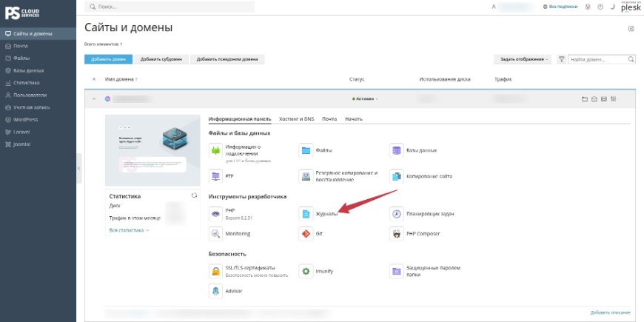Open the Imunify gear icon
The image size is (644, 322).
(306, 271)
